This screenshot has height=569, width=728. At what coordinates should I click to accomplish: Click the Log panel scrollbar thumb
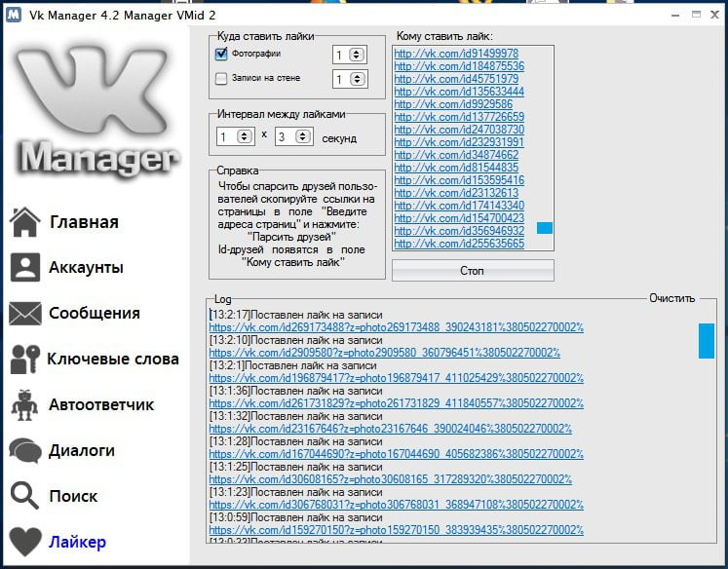[707, 341]
